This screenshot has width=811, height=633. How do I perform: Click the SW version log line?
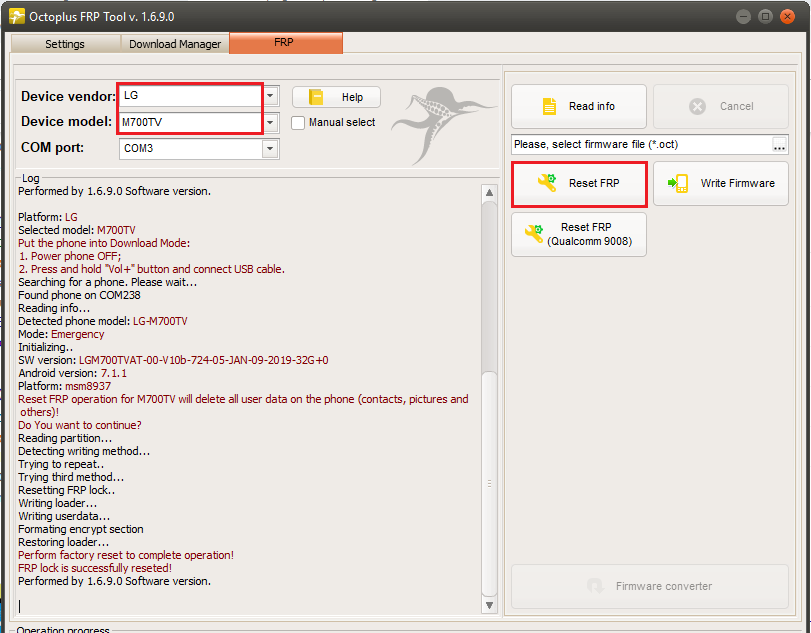[173, 360]
